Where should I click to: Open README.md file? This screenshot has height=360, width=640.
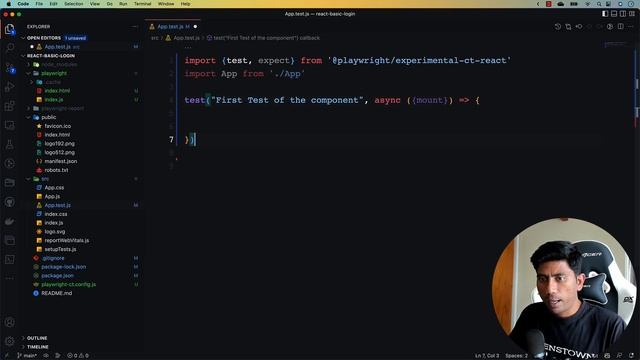tap(56, 293)
